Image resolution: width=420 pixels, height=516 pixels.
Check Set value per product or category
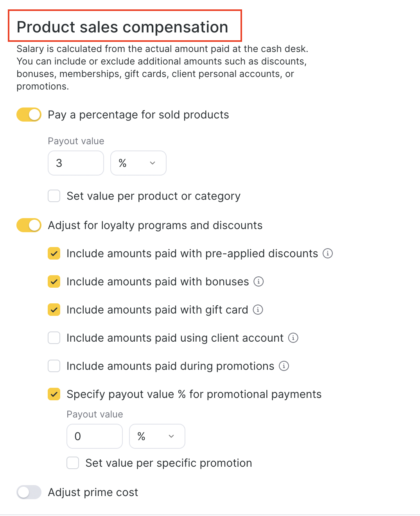[x=54, y=196]
